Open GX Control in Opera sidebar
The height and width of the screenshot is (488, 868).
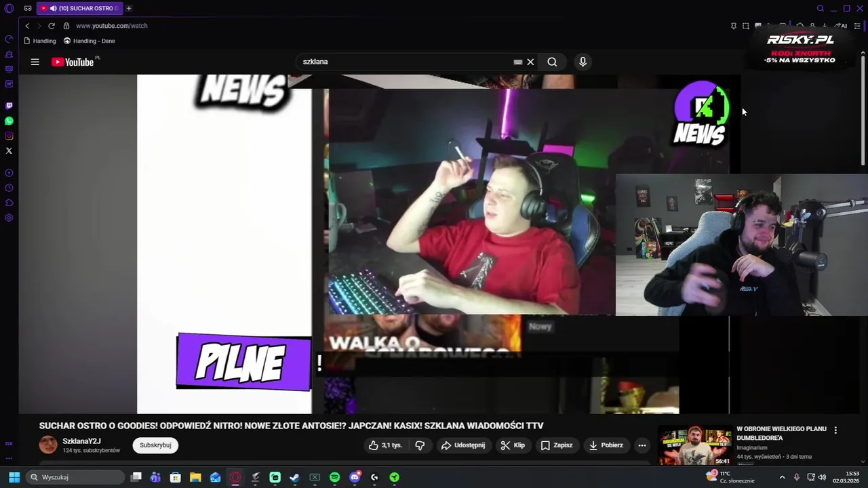(9, 39)
